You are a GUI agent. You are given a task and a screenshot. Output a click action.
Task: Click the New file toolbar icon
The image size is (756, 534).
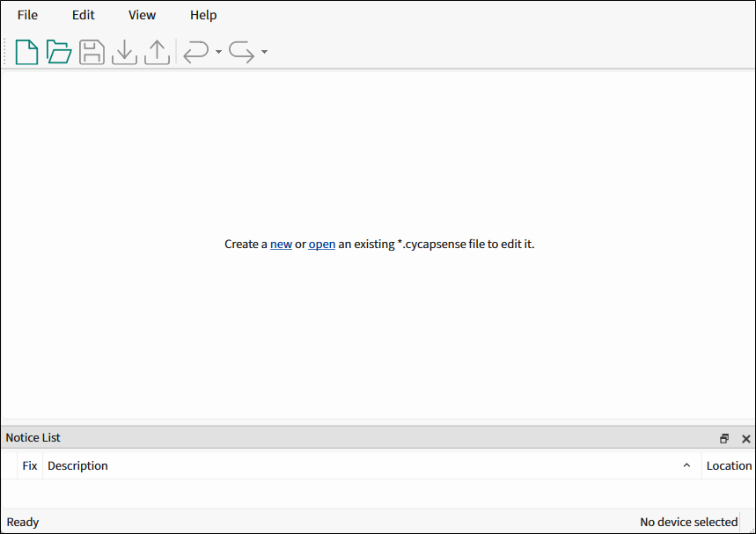click(26, 52)
